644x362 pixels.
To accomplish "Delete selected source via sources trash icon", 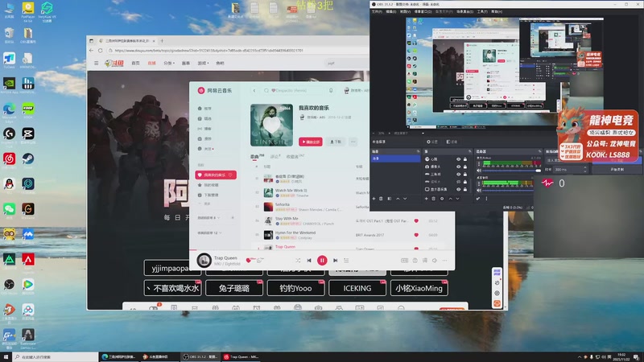I will (x=434, y=199).
